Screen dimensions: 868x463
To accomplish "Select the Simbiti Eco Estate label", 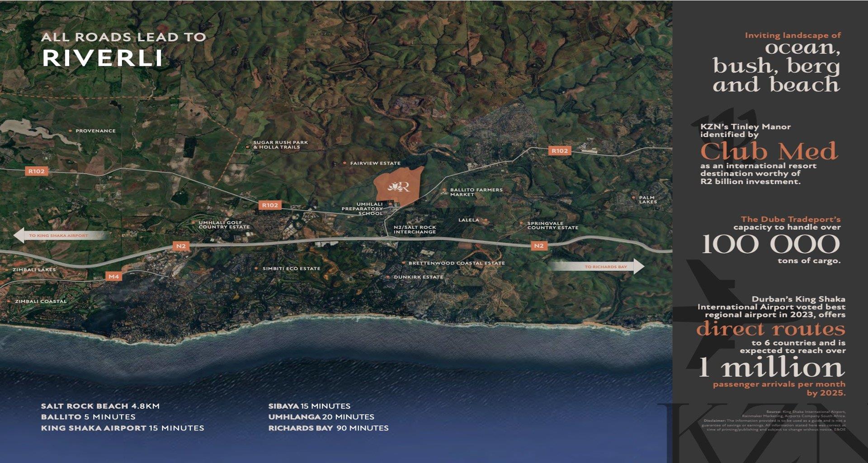I will point(291,269).
